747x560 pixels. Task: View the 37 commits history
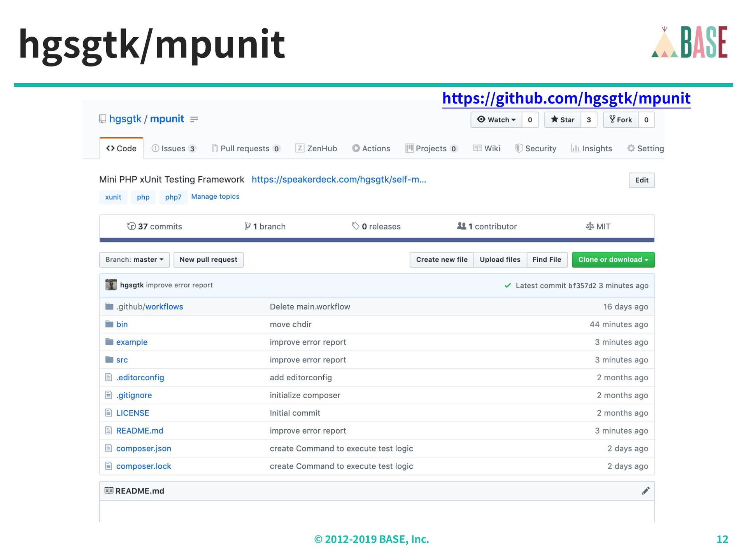point(154,226)
